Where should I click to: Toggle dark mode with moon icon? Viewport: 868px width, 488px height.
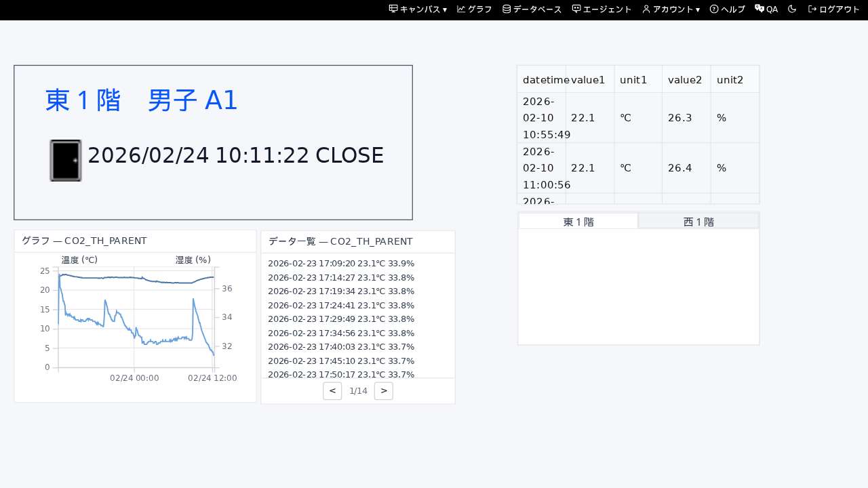tap(792, 9)
